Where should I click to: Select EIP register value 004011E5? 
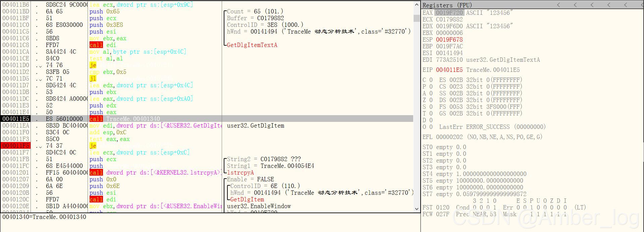pos(449,70)
